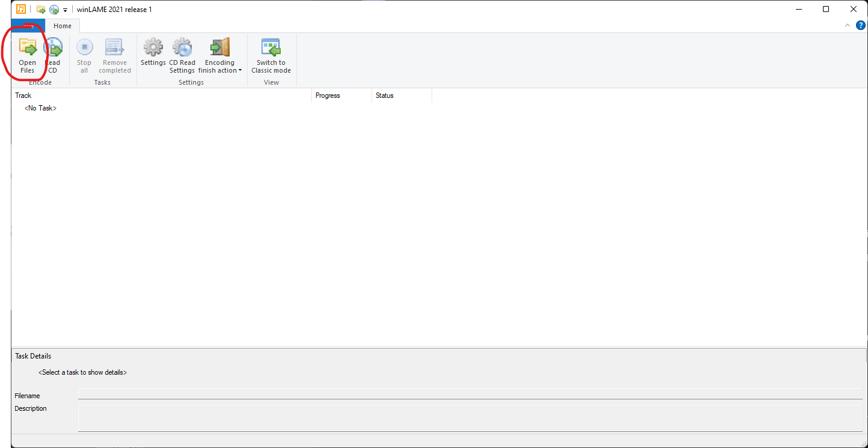Click the Description field in Task Details

point(470,417)
